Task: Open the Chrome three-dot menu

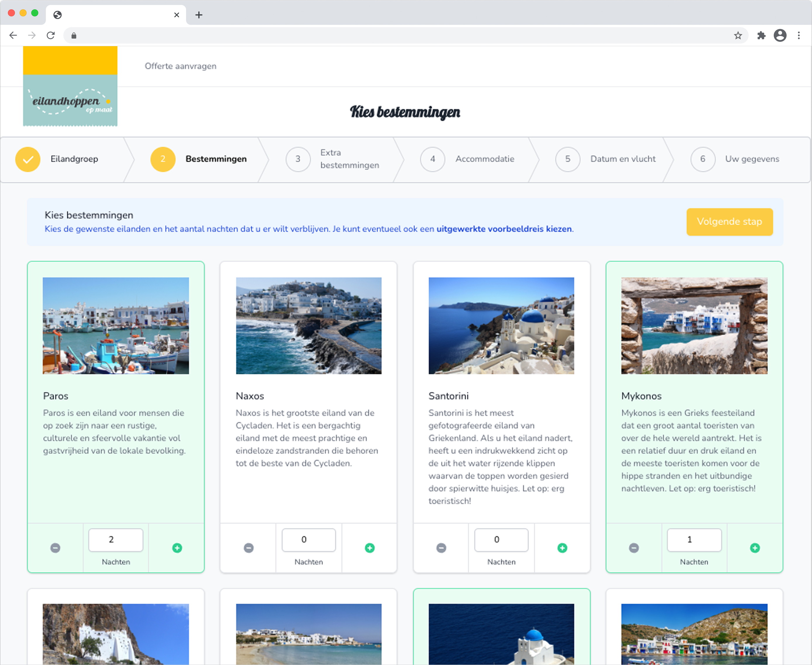Action: [x=799, y=36]
